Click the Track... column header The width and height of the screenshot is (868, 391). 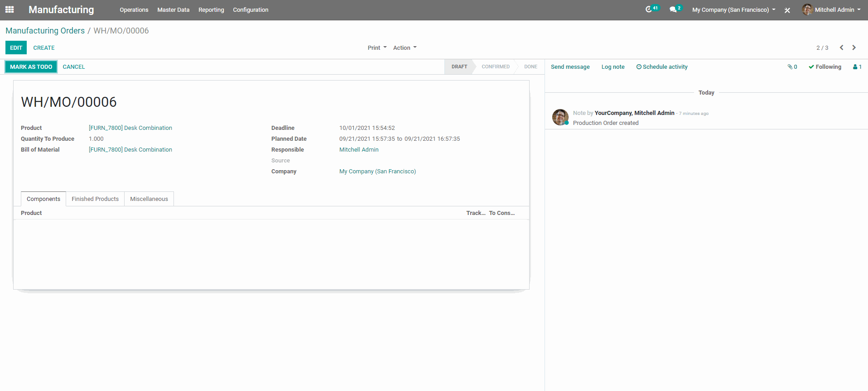476,213
